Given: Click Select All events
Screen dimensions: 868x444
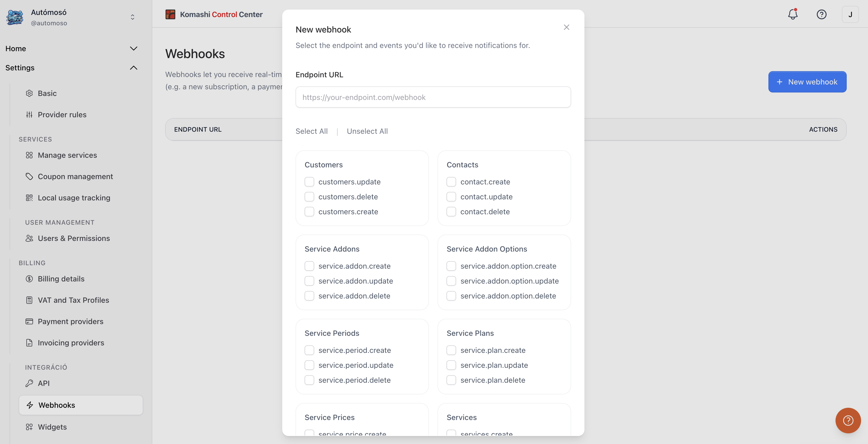Looking at the screenshot, I should click(311, 131).
